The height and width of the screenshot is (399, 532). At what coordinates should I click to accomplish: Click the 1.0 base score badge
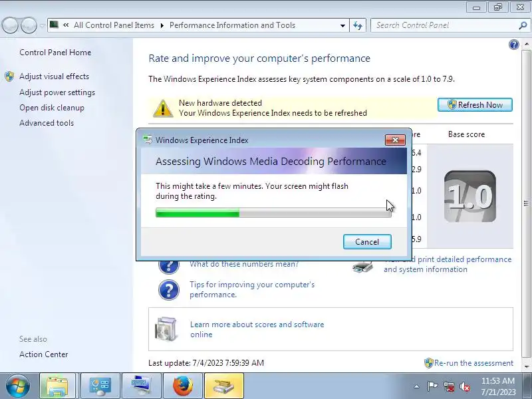[470, 196]
